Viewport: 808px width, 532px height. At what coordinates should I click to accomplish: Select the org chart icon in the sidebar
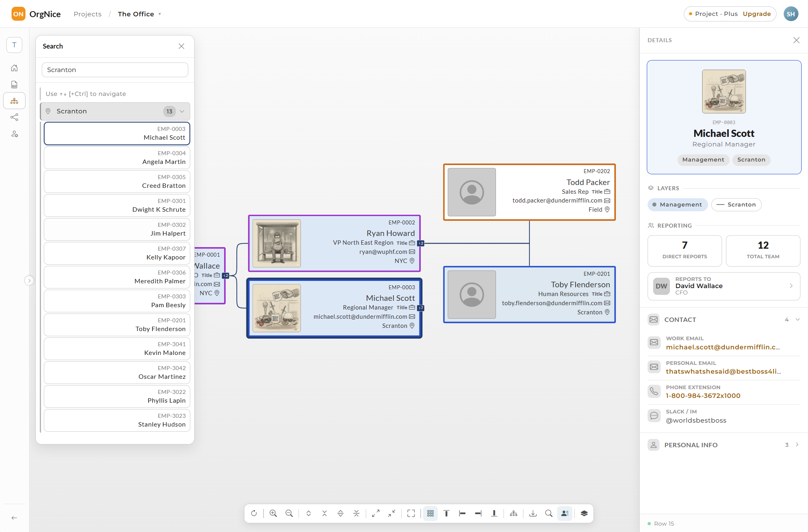pyautogui.click(x=14, y=101)
